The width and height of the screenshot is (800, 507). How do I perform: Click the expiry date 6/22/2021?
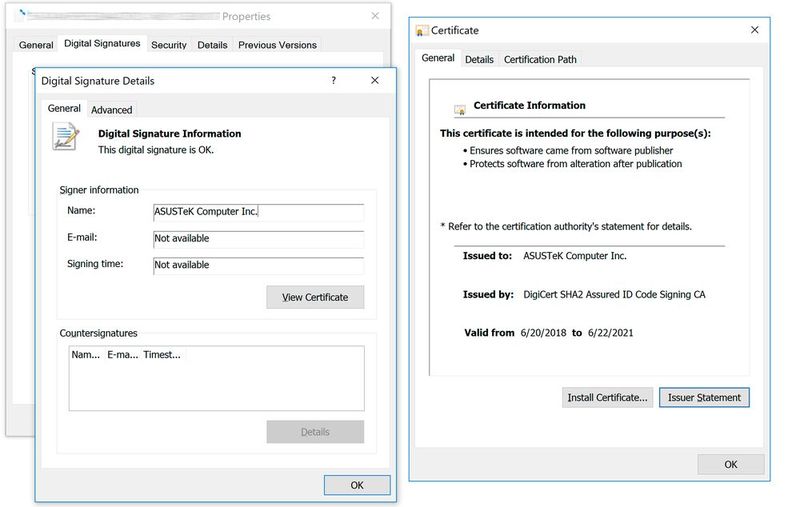click(x=611, y=333)
